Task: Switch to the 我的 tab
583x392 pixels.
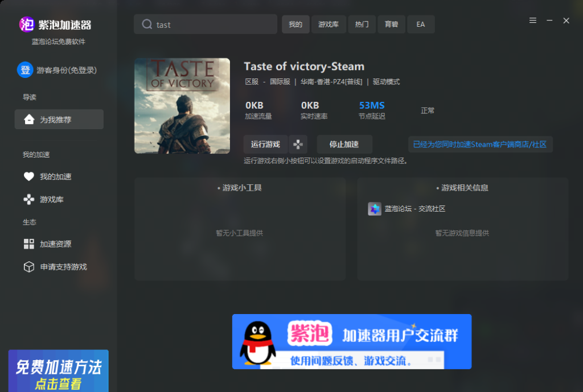Action: pyautogui.click(x=295, y=24)
